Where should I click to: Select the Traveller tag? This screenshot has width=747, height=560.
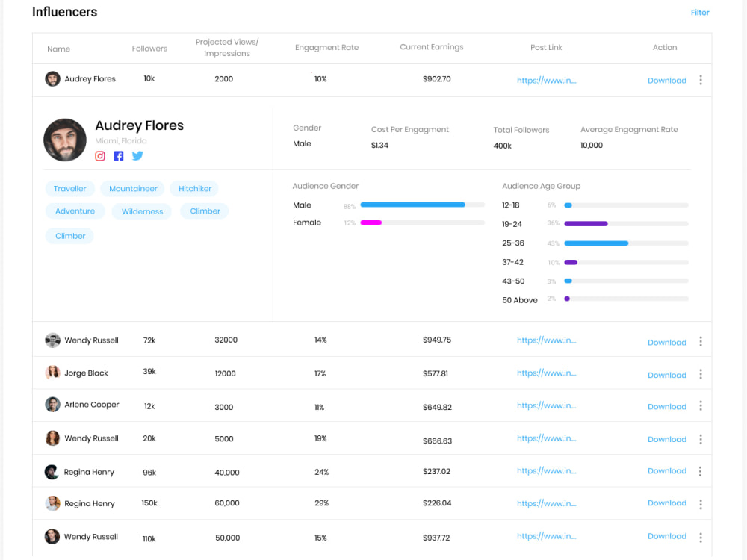click(69, 189)
